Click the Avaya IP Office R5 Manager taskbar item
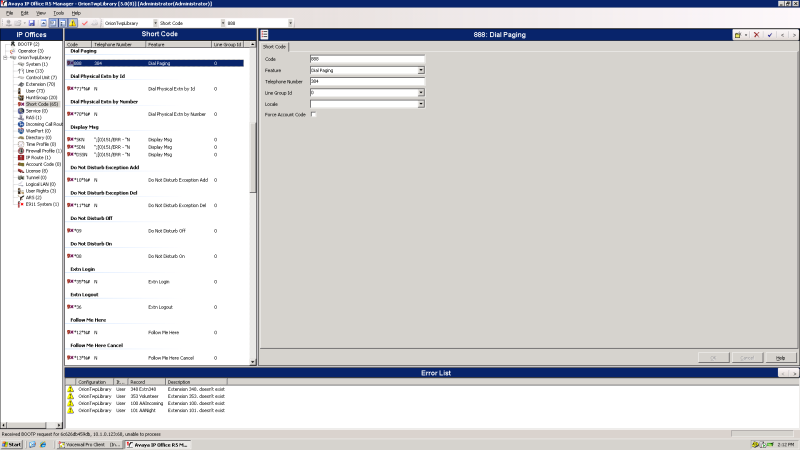The image size is (800, 450). coord(158,444)
